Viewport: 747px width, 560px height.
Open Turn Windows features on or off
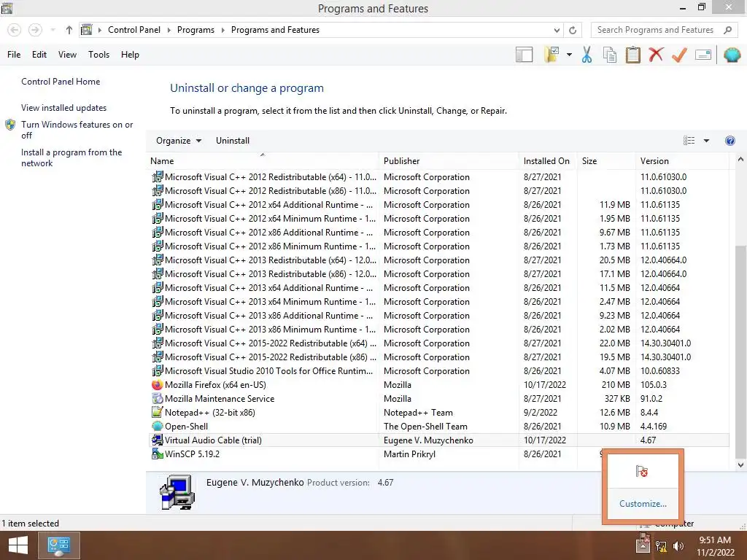tap(77, 130)
